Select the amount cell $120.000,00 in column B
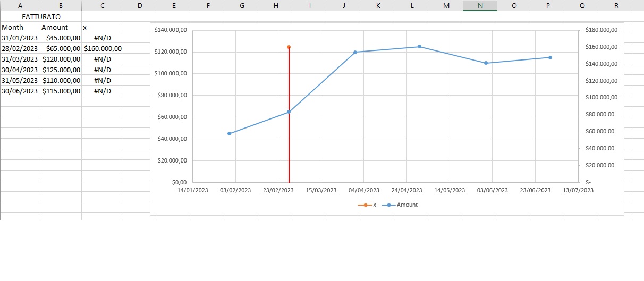Image resolution: width=644 pixels, height=281 pixels. click(x=61, y=59)
